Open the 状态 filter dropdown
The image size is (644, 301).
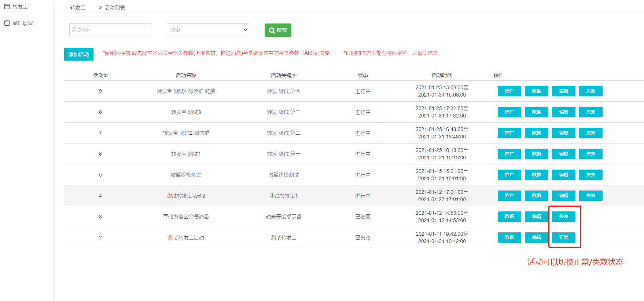pos(208,30)
